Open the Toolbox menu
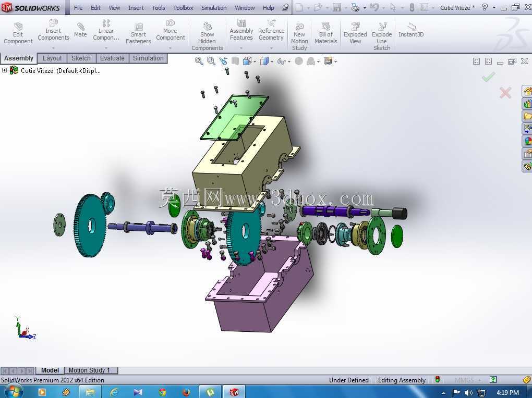Screen dimensions: 532x398 click(183, 7)
